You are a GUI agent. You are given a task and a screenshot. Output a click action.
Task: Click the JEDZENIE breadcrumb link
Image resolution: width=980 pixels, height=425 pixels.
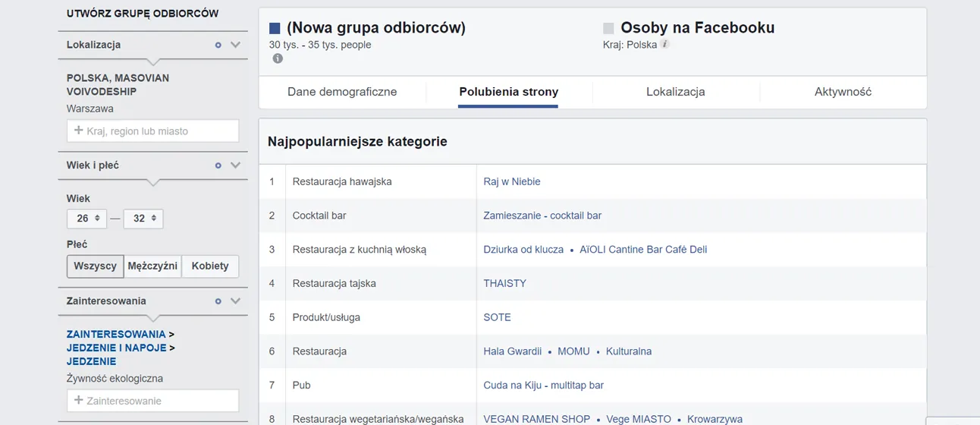(91, 361)
